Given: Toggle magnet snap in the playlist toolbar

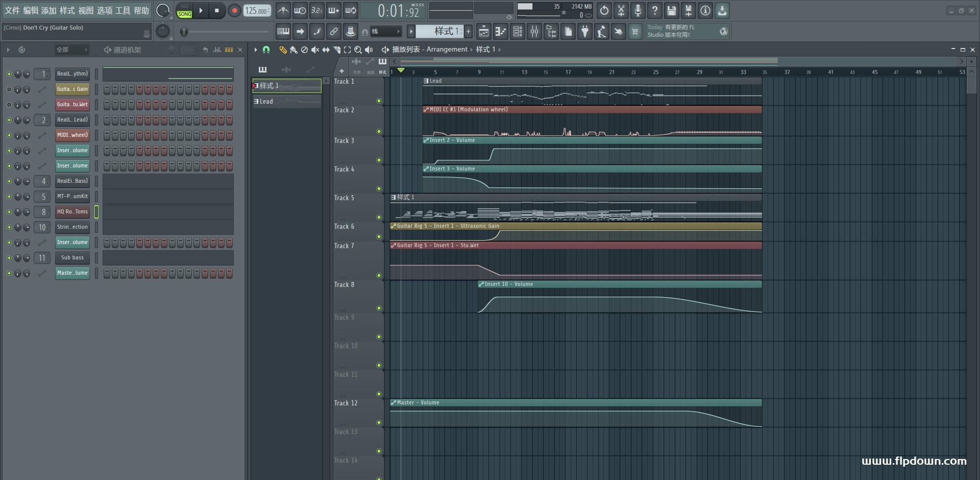Looking at the screenshot, I should coord(266,50).
